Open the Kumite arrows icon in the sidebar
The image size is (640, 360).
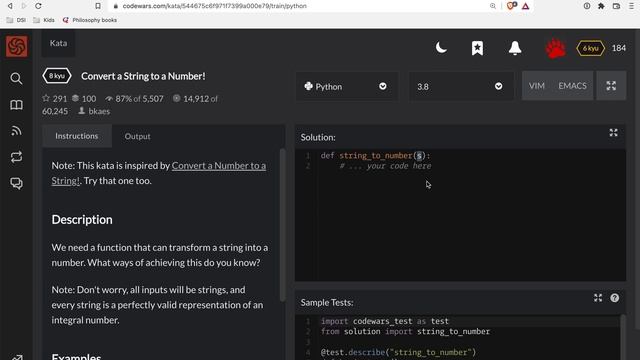point(16,157)
